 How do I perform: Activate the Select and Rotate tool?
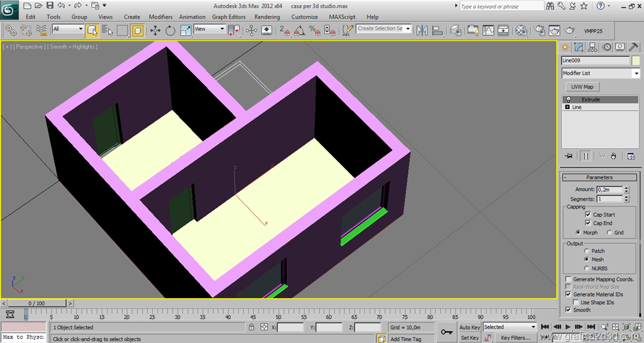170,30
